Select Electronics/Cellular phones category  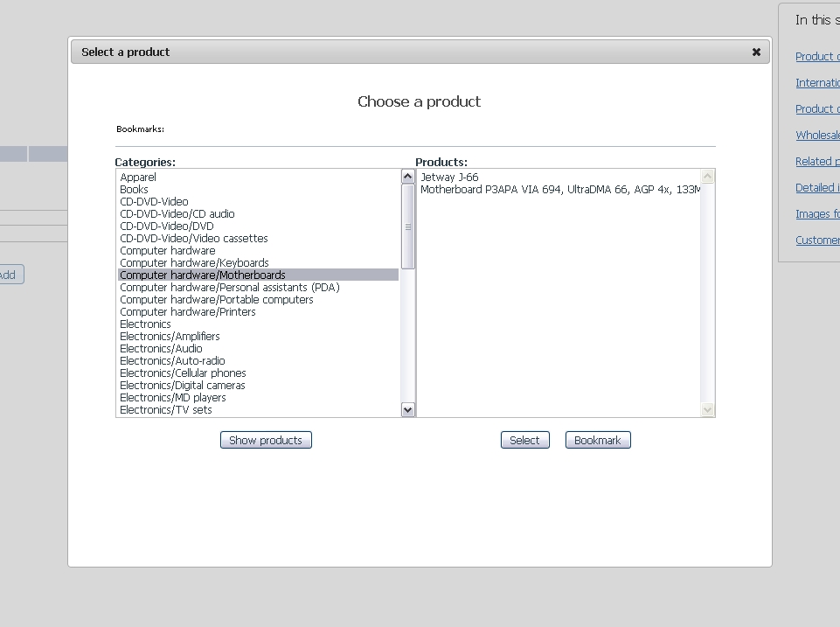183,373
